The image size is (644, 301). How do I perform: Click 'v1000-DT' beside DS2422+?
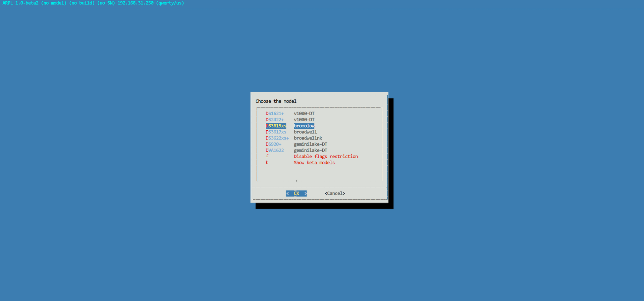(304, 120)
